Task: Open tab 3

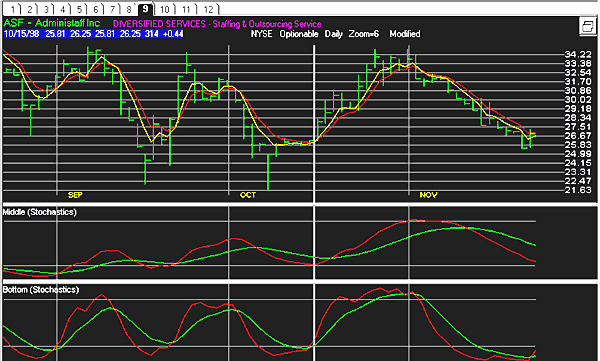Action: 46,9
